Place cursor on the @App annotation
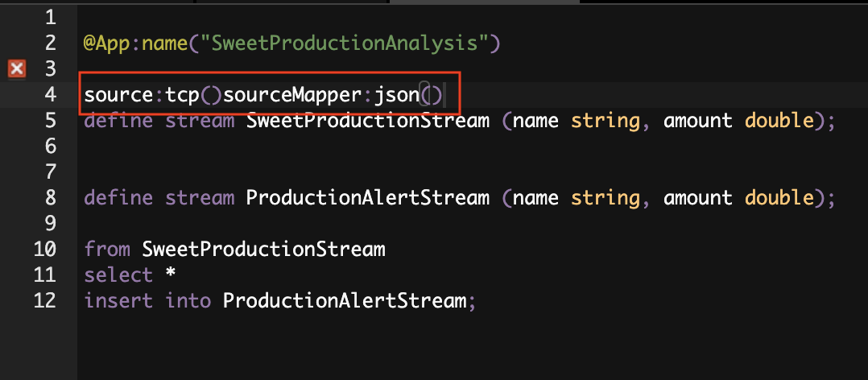 [107, 43]
